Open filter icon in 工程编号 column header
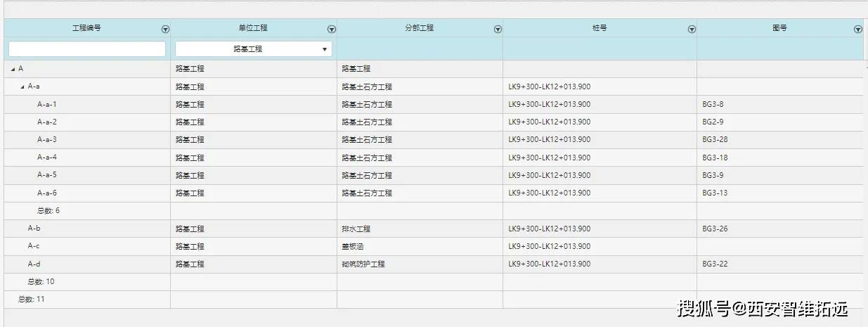This screenshot has height=327, width=868. tap(165, 30)
